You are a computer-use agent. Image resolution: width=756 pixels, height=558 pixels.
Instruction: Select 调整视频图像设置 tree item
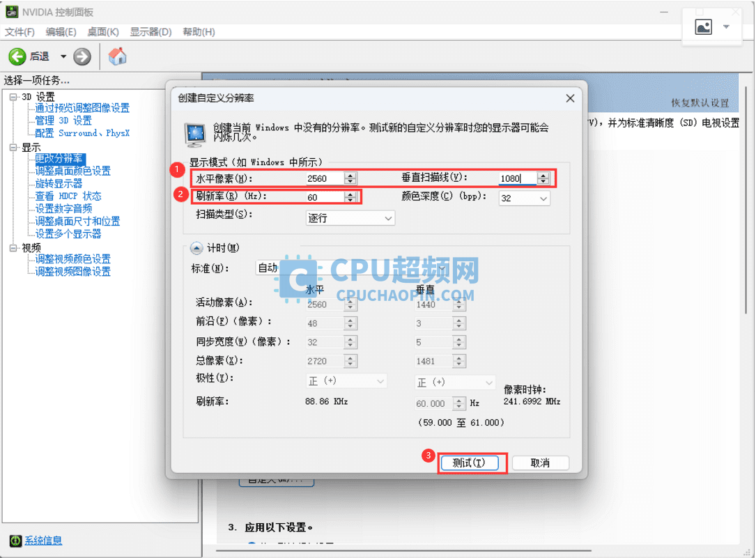click(x=72, y=272)
